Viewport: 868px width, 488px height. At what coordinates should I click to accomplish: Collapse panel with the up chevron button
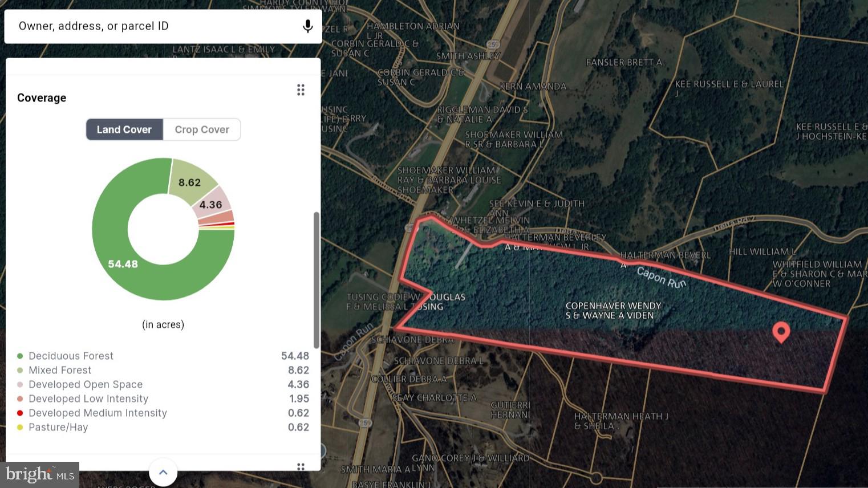tap(163, 472)
